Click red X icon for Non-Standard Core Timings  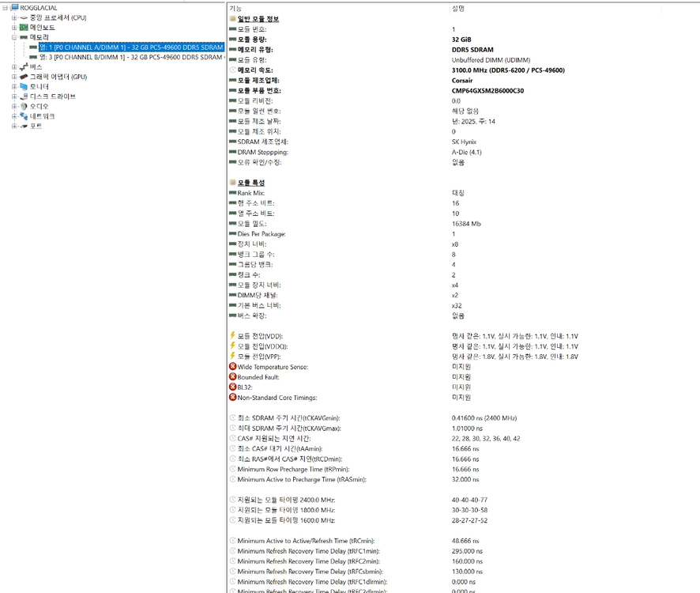(x=232, y=397)
